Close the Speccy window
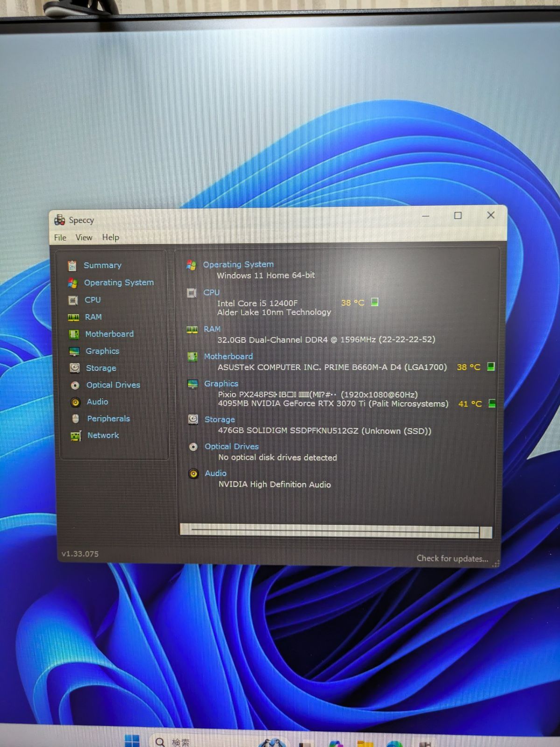The width and height of the screenshot is (560, 747). click(490, 215)
